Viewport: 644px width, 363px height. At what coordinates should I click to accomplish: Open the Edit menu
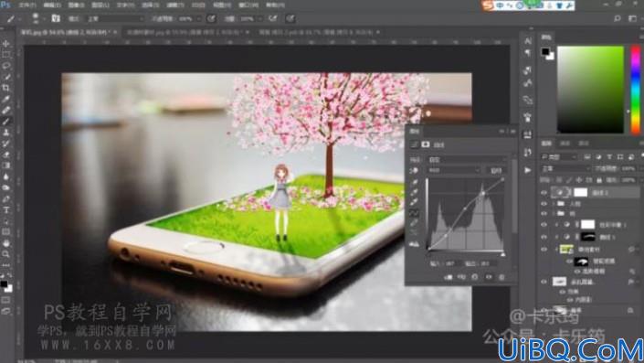52,5
